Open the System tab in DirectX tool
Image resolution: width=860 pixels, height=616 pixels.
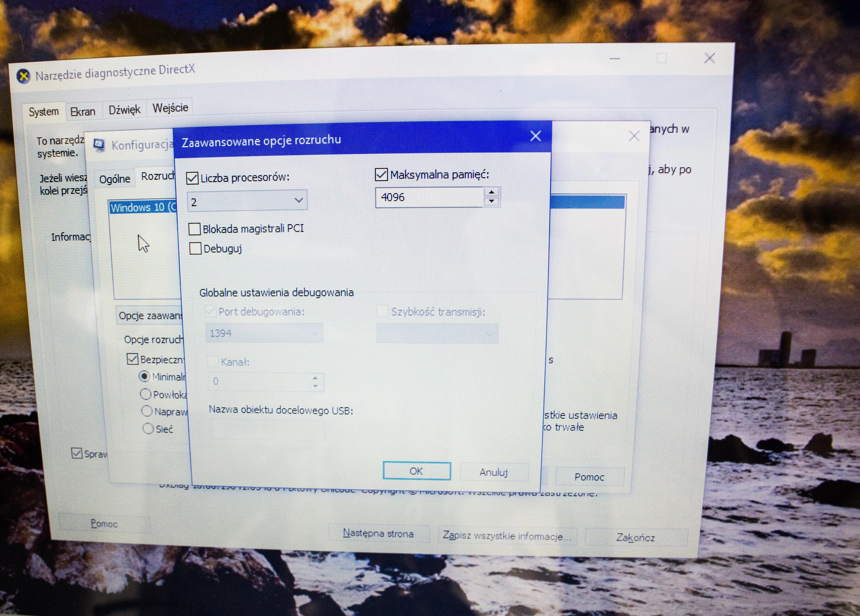(44, 112)
